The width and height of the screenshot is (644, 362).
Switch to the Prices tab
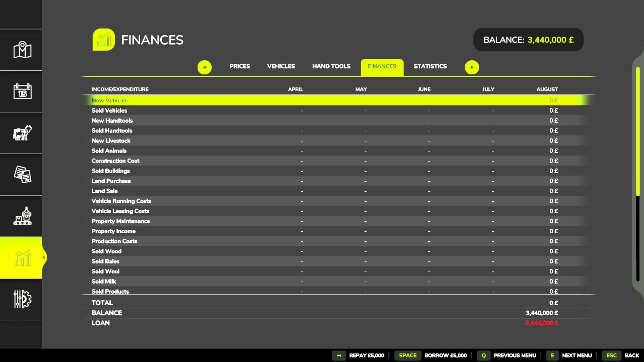[x=239, y=66]
